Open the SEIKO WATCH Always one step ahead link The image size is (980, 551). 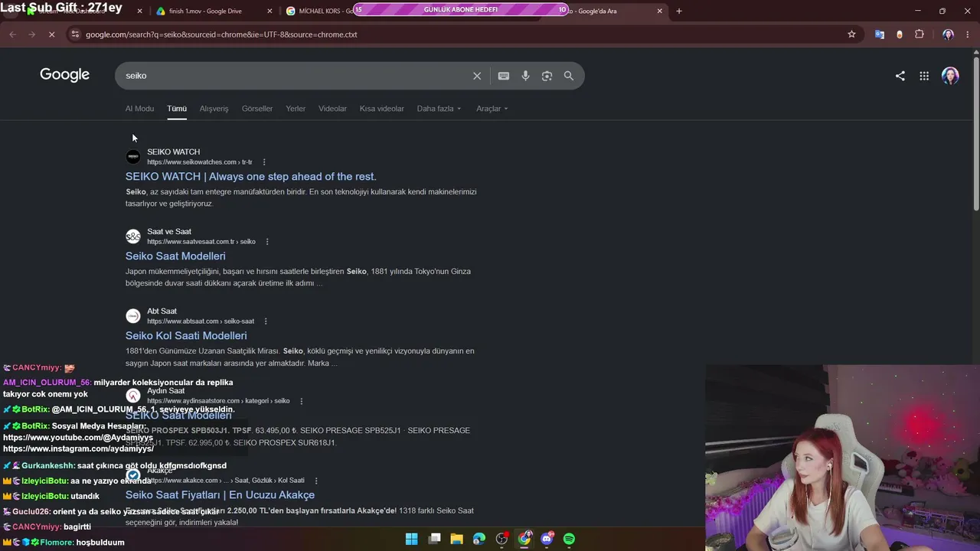coord(251,177)
